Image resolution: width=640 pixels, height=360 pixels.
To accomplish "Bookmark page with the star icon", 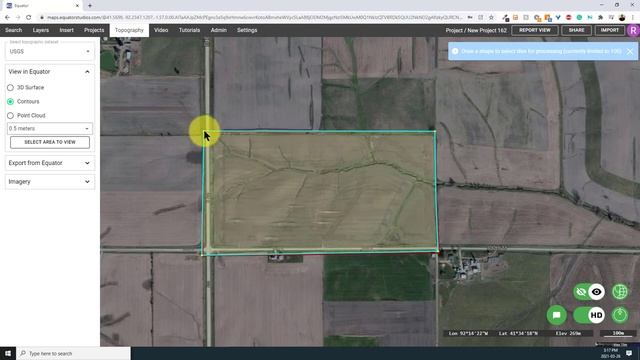I will (x=491, y=18).
